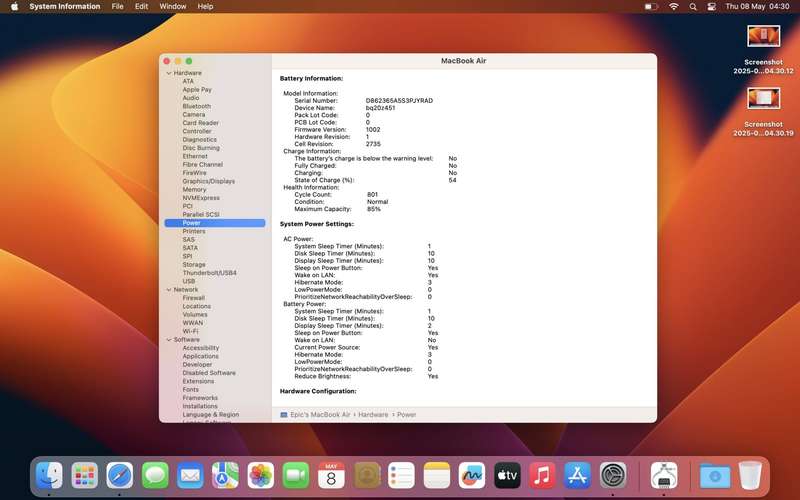Select Audio in sidebar

[191, 98]
